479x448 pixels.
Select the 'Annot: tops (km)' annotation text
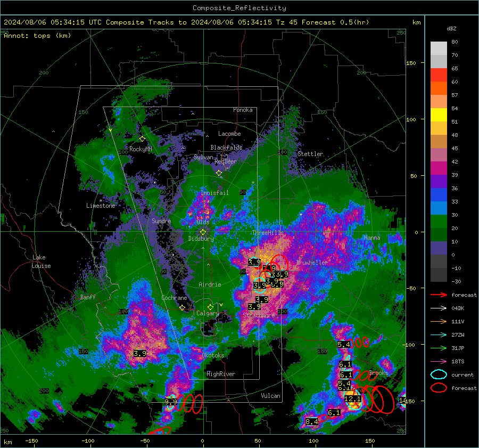pos(37,36)
